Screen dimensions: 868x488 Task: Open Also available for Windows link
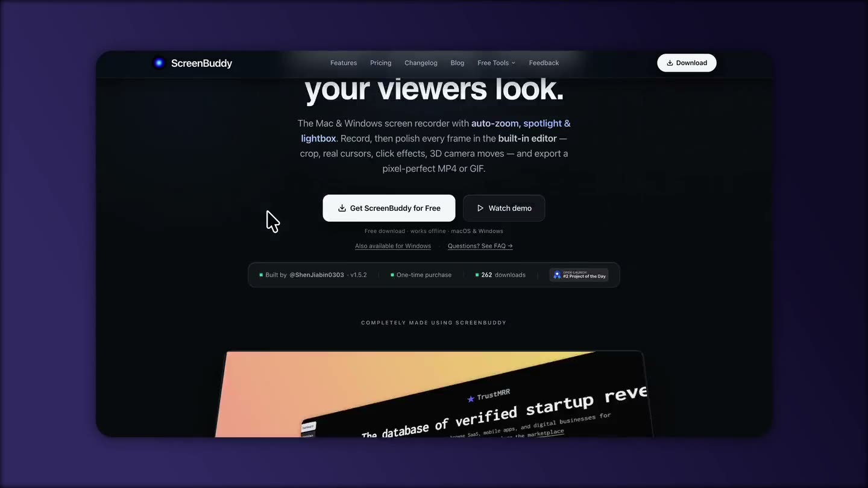393,246
